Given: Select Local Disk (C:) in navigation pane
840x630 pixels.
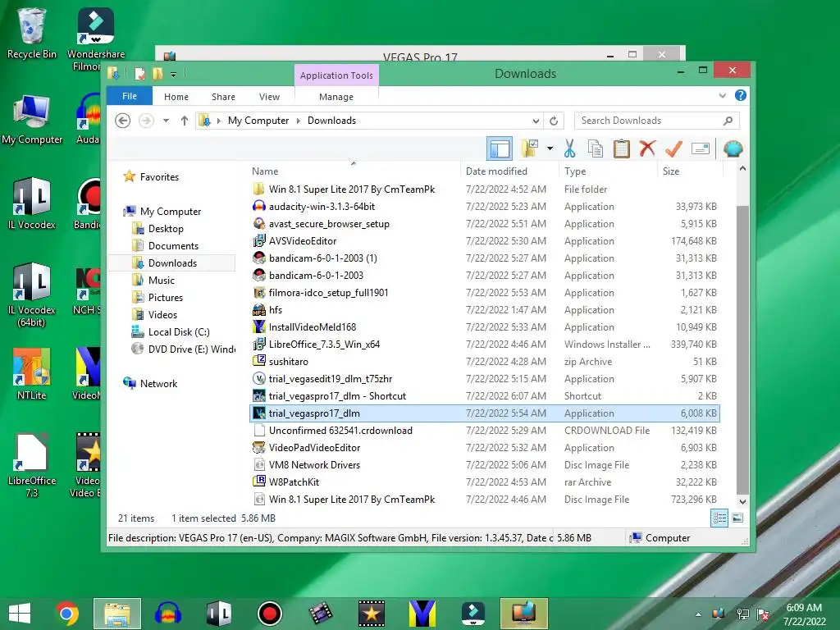Looking at the screenshot, I should click(178, 332).
